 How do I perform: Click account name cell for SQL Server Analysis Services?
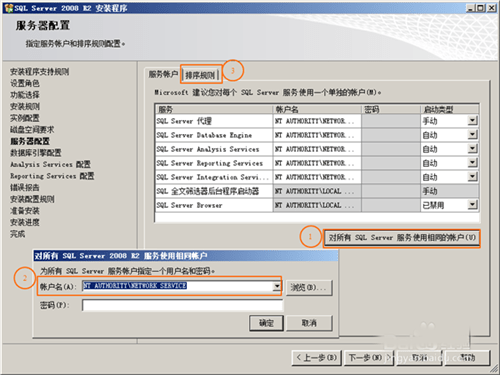tap(317, 149)
